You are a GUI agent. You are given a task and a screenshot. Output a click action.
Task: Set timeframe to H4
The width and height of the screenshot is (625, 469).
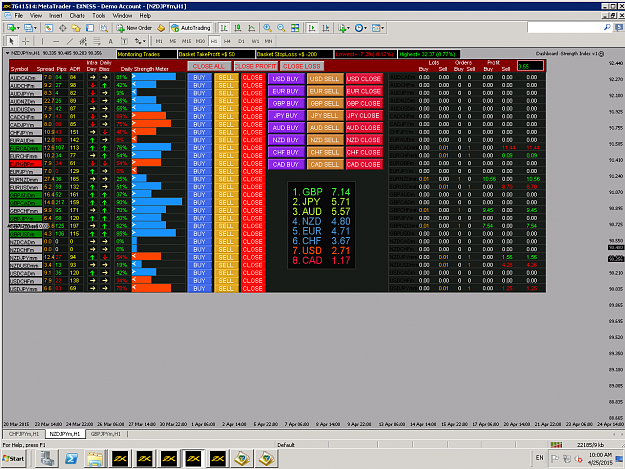click(x=227, y=41)
